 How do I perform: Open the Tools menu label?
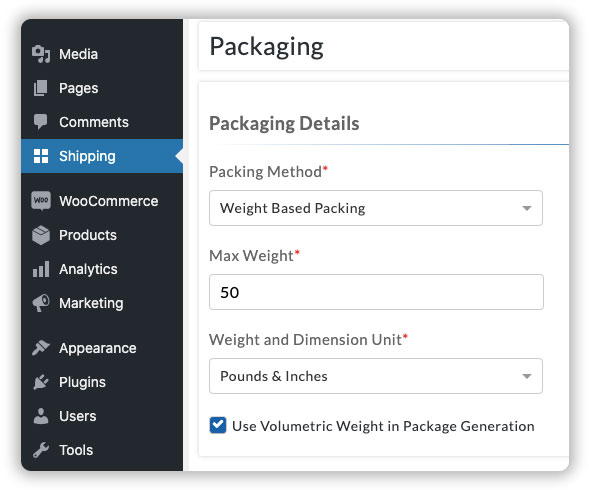point(76,450)
